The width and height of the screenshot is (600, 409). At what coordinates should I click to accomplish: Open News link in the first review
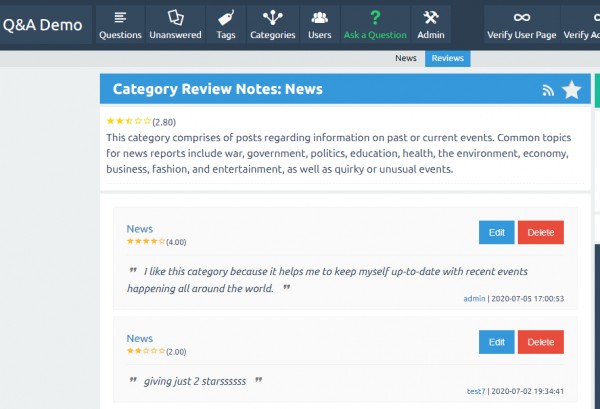coord(139,229)
